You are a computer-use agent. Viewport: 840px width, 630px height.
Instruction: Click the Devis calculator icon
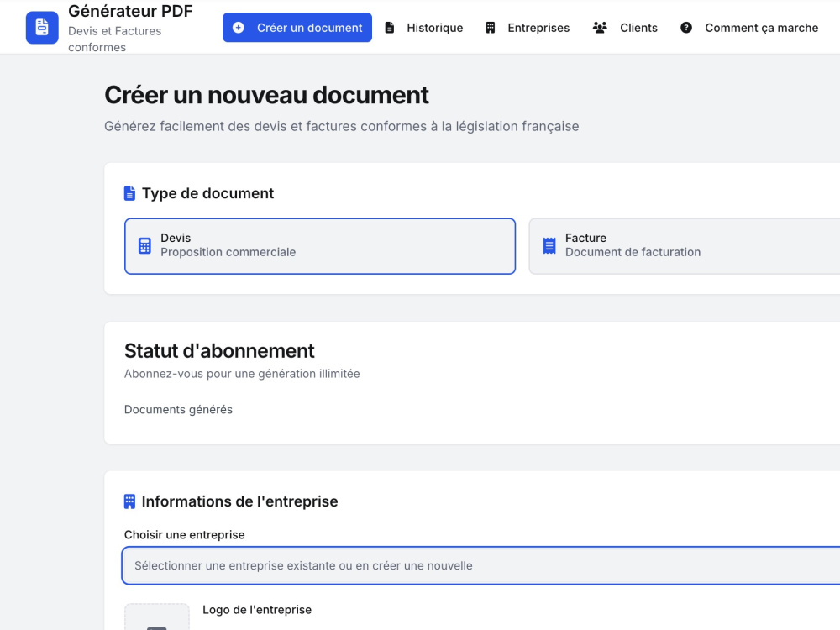point(144,246)
